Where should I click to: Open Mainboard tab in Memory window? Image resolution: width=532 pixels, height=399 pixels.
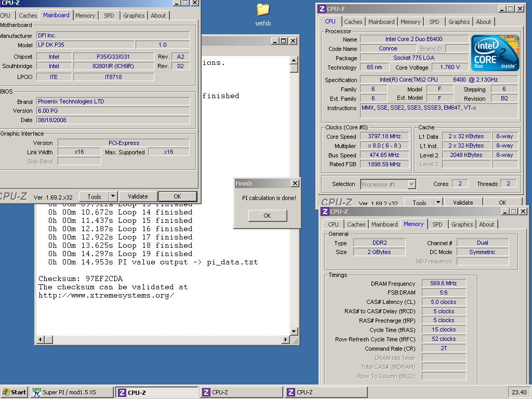[384, 224]
